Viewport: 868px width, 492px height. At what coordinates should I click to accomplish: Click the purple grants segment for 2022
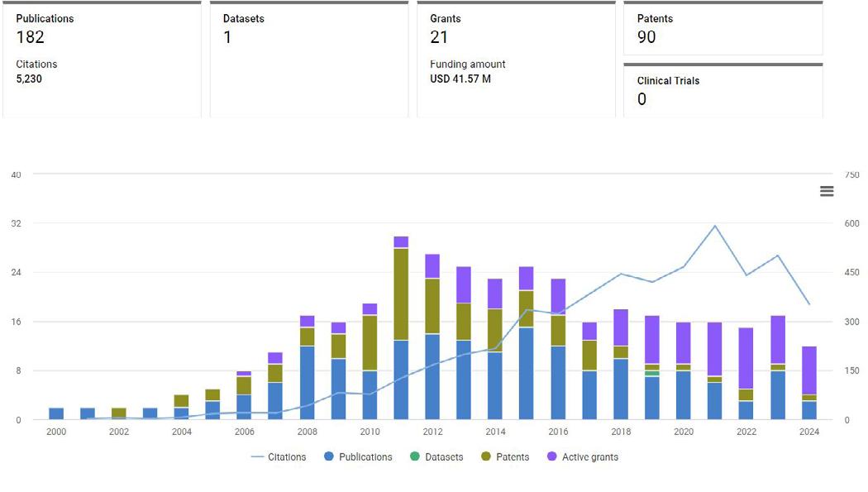coord(746,358)
